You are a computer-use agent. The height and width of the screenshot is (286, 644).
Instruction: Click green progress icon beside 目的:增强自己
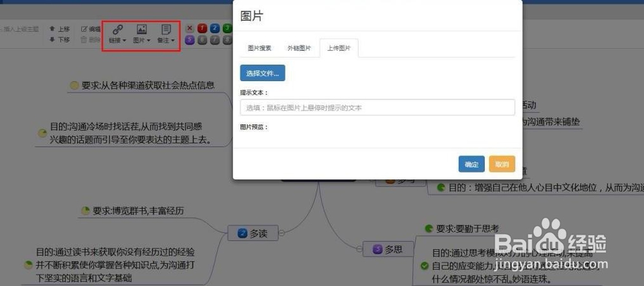(441, 188)
